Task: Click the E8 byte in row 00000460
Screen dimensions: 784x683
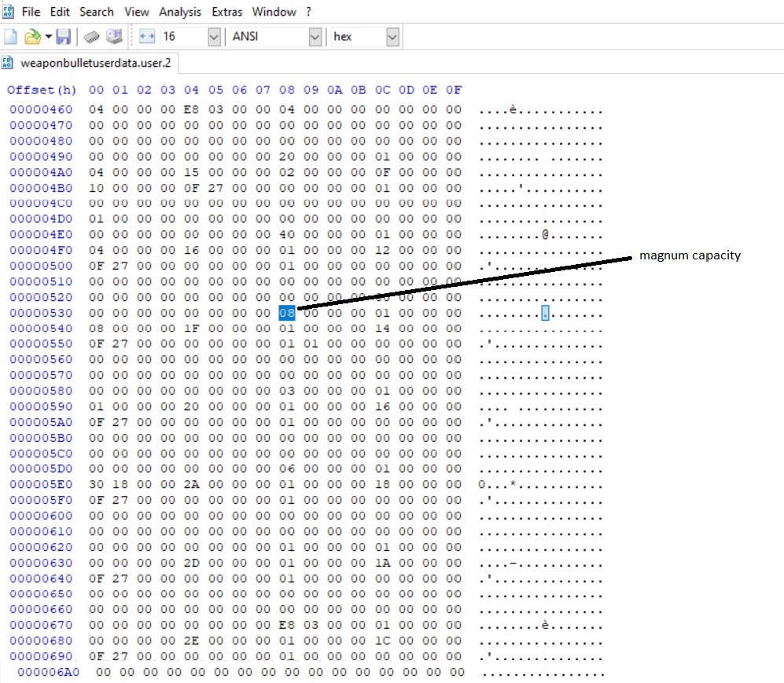Action: tap(191, 110)
